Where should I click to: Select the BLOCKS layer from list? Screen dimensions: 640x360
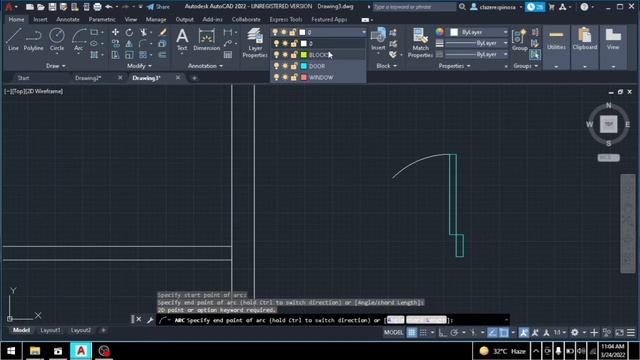[318, 55]
